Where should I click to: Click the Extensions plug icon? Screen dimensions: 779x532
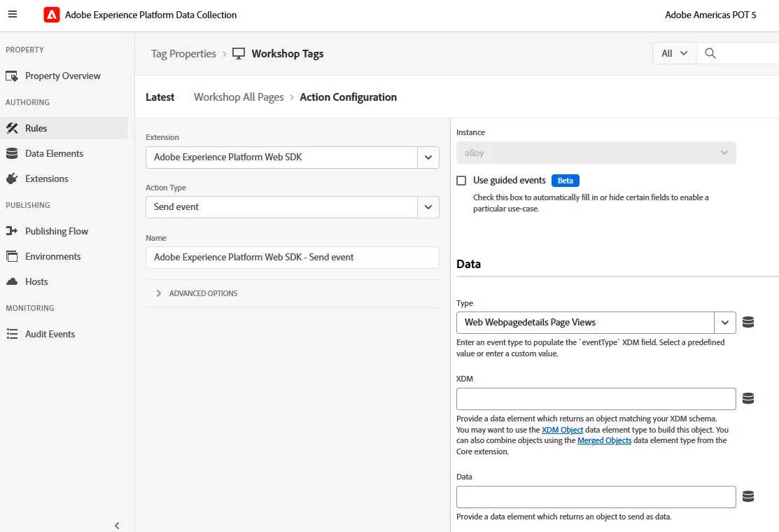(12, 178)
